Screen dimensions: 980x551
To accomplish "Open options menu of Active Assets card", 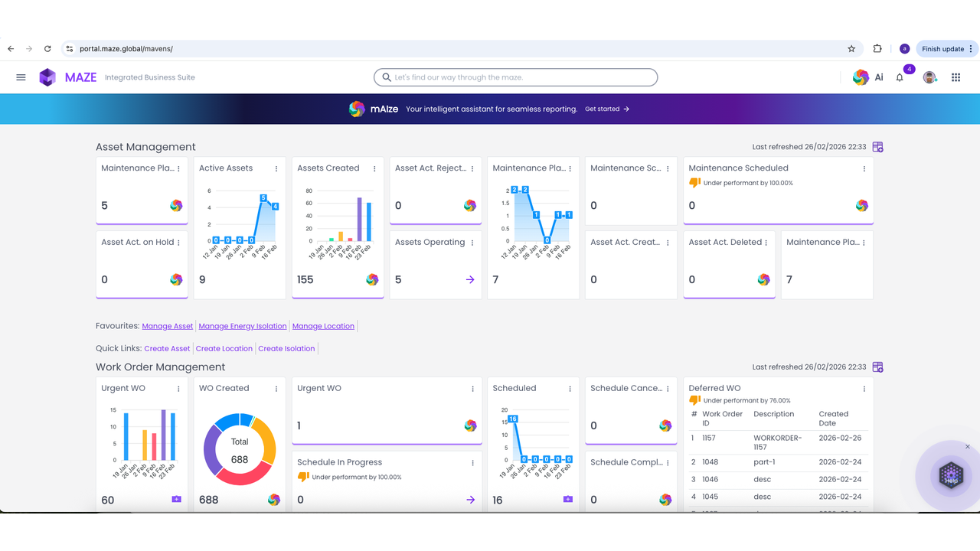I will click(276, 168).
